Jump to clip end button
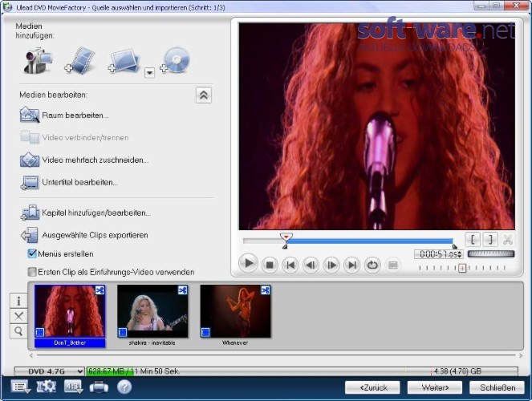This screenshot has height=401, width=532. [352, 265]
